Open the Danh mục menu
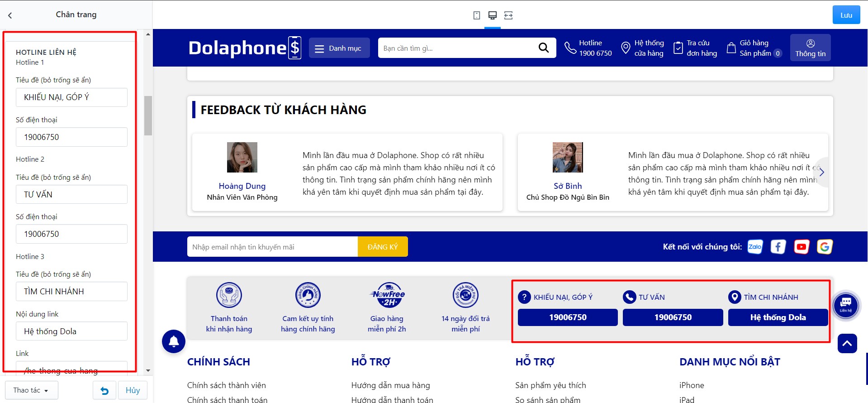 click(x=339, y=48)
